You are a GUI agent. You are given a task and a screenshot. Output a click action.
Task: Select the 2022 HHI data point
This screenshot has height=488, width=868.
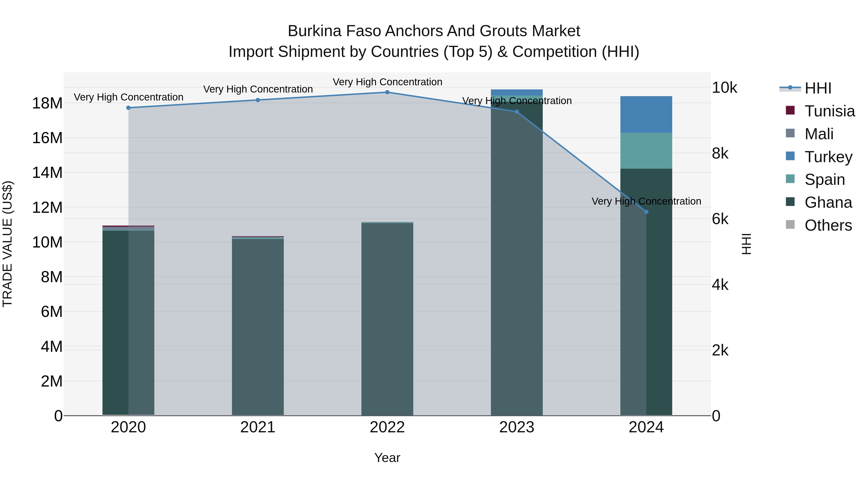[387, 92]
